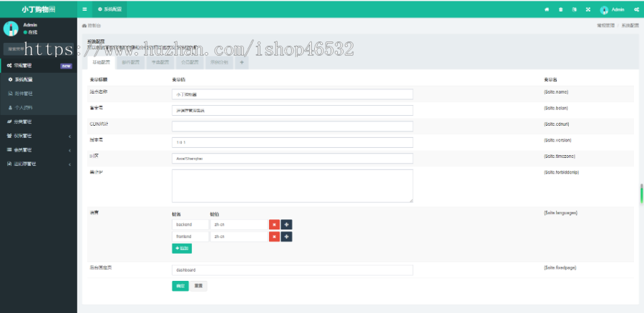
Task: Click the plus tab to add a config group
Action: [242, 63]
